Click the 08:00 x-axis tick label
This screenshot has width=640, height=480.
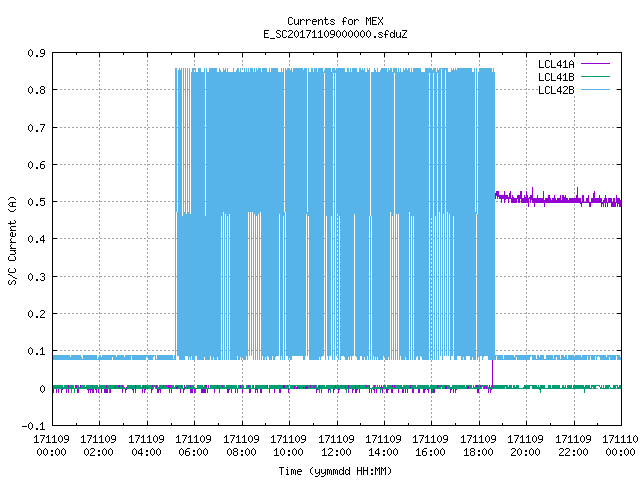(241, 452)
